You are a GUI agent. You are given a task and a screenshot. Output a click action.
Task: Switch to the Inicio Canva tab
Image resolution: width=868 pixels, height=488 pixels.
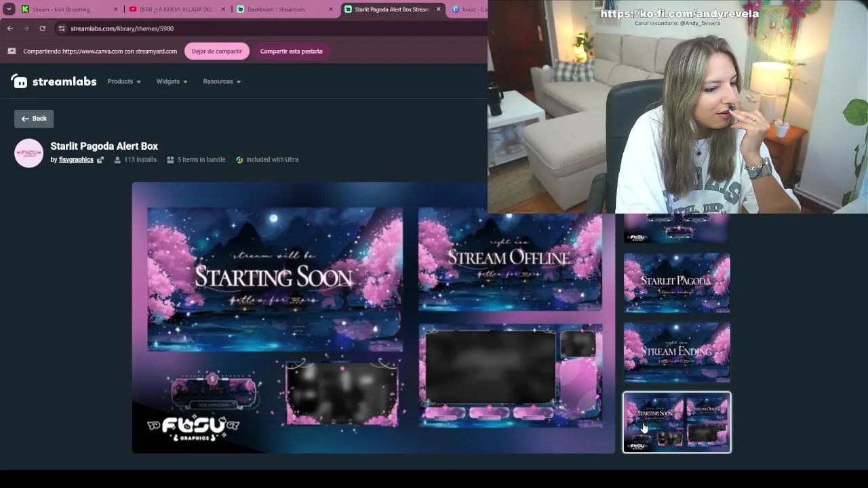coord(469,9)
